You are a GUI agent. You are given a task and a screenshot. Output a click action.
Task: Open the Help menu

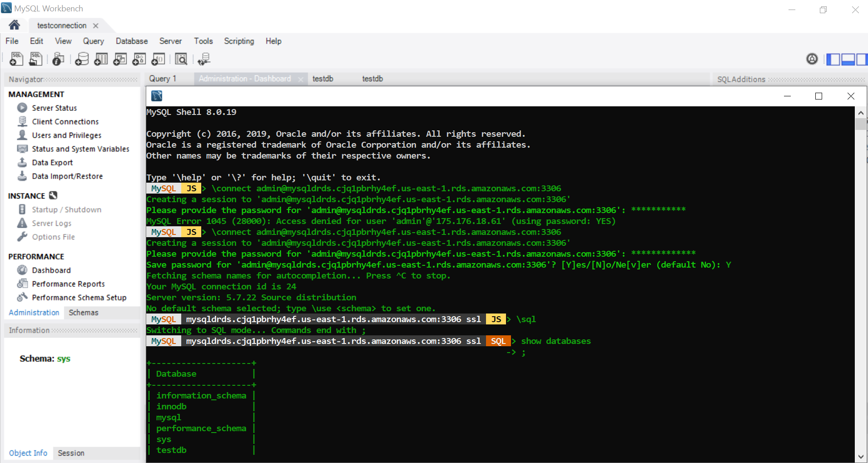point(273,41)
